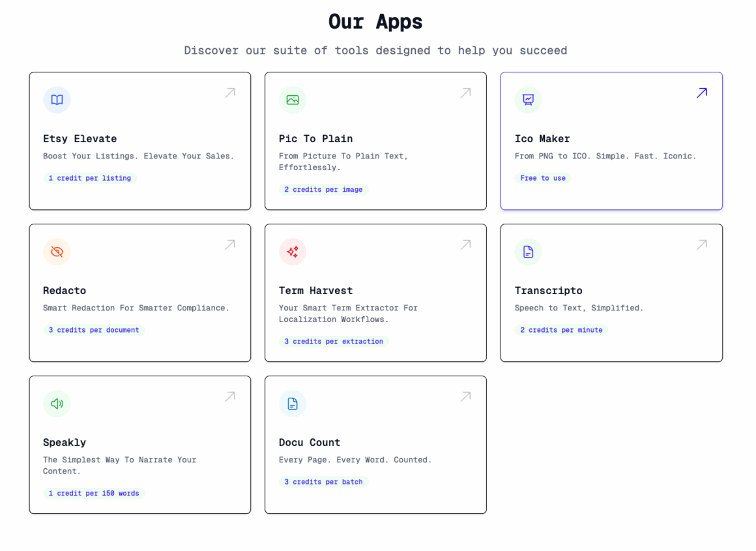
Task: Click the Etsy Elevate open book icon
Action: pyautogui.click(x=57, y=100)
